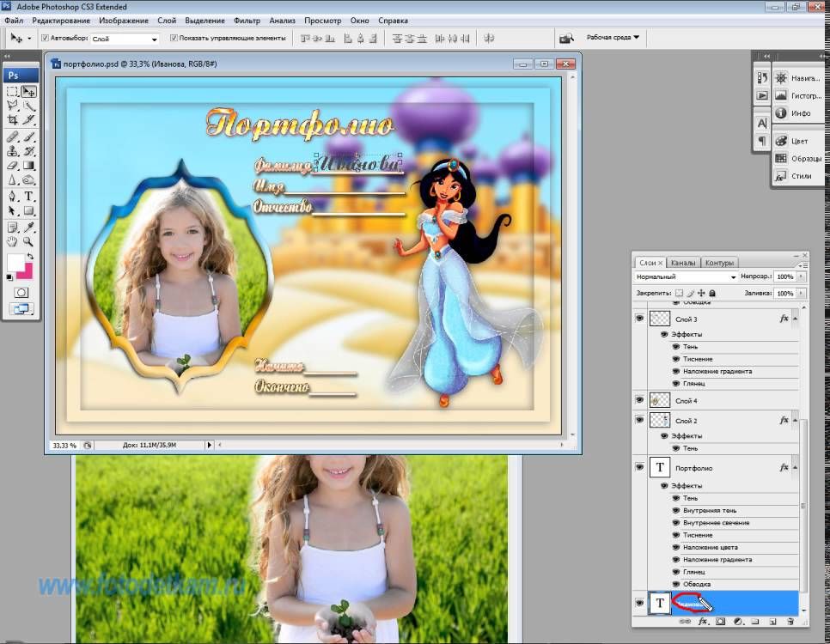Open the opacity slider arrow
This screenshot has height=644, width=830.
click(801, 276)
